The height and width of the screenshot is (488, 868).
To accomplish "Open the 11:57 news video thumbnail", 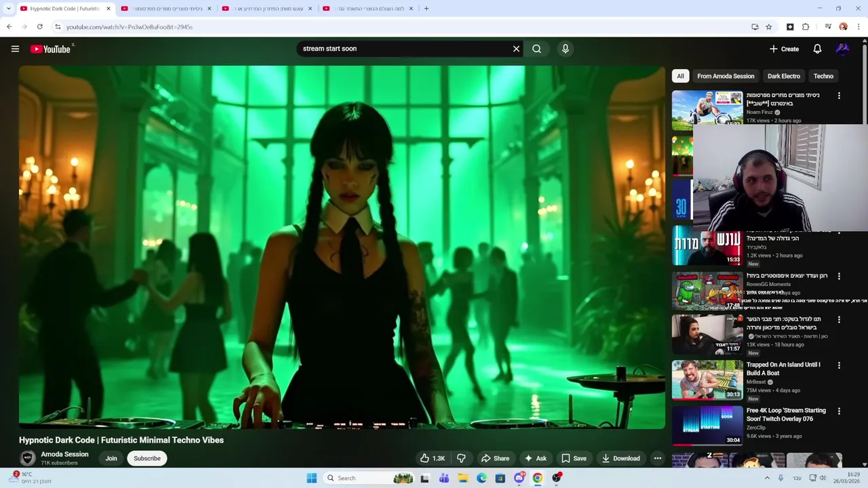I will pyautogui.click(x=707, y=335).
